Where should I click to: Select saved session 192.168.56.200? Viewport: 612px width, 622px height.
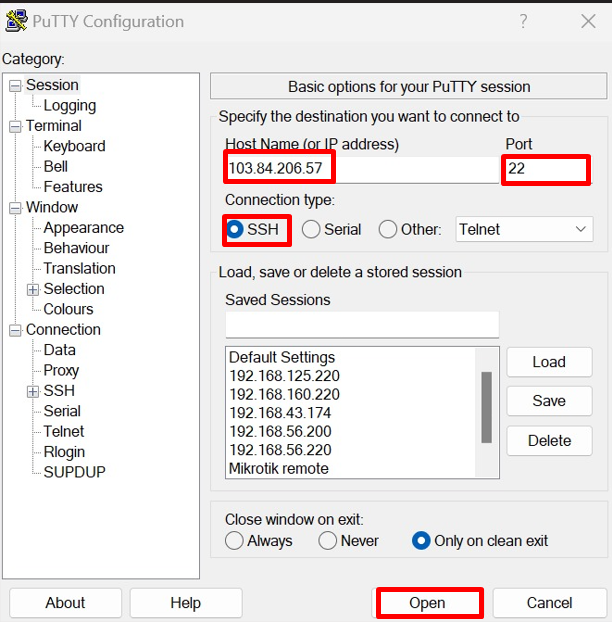280,432
